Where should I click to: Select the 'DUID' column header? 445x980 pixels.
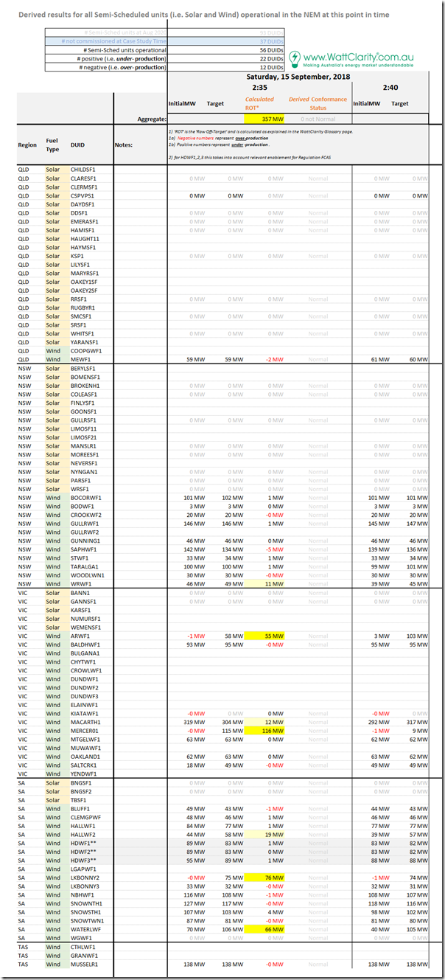point(77,145)
